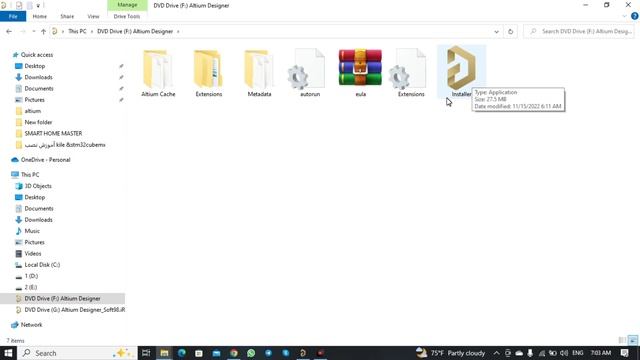This screenshot has height=360, width=640.
Task: Launch Google Chrome from taskbar
Action: (234, 353)
